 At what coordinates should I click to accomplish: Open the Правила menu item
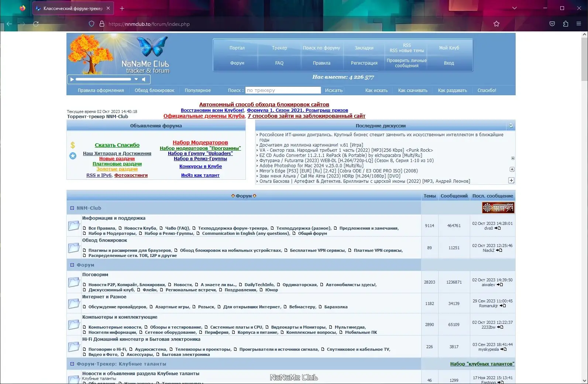point(321,63)
